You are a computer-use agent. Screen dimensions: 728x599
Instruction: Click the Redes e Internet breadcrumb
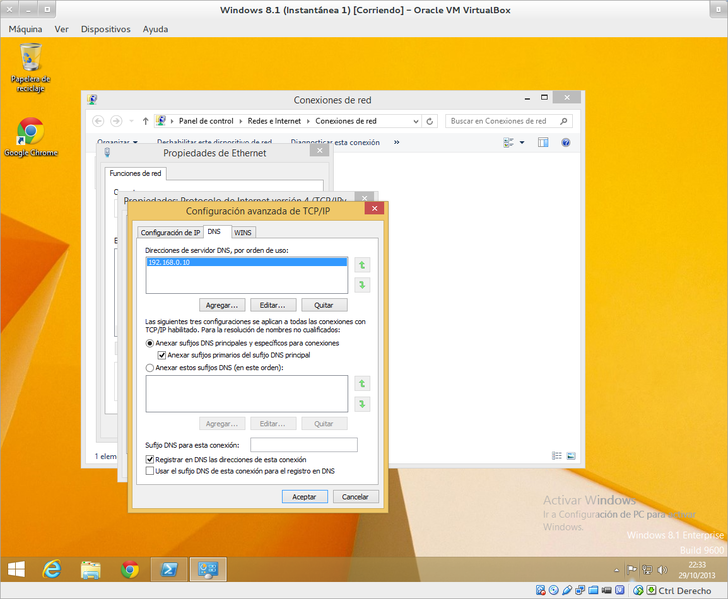click(x=274, y=121)
